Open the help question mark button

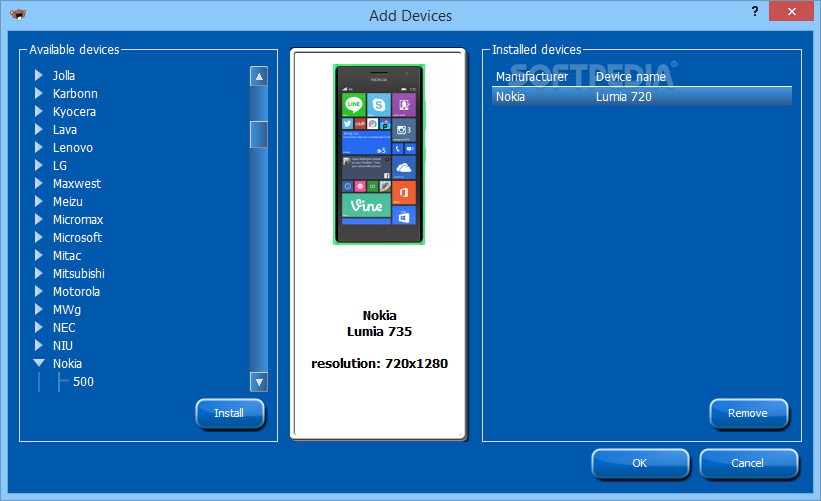[755, 12]
